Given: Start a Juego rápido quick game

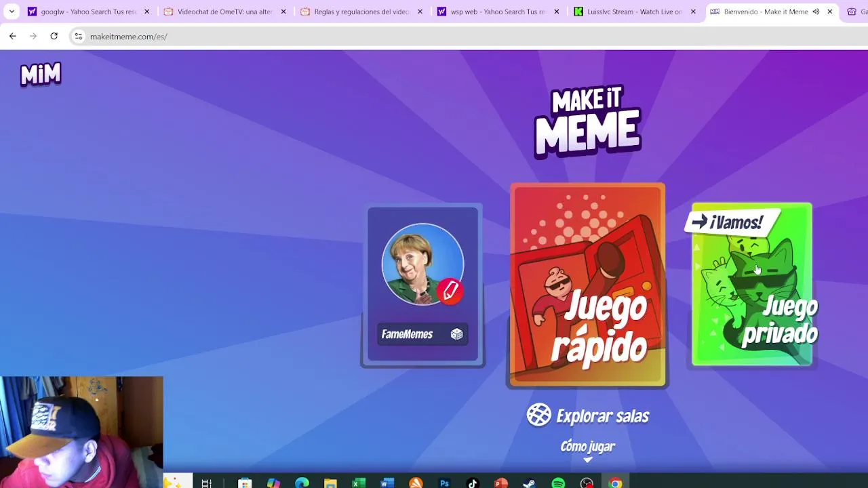Looking at the screenshot, I should point(588,285).
